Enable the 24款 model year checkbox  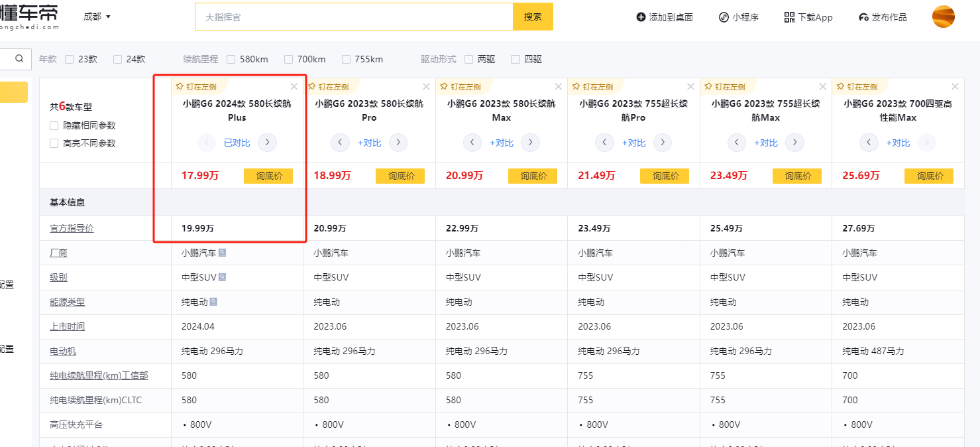[x=118, y=60]
